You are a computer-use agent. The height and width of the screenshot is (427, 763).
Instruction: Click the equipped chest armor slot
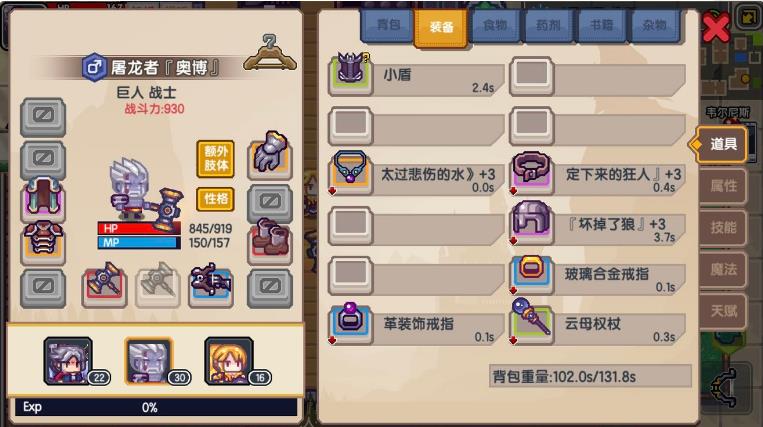pos(43,242)
